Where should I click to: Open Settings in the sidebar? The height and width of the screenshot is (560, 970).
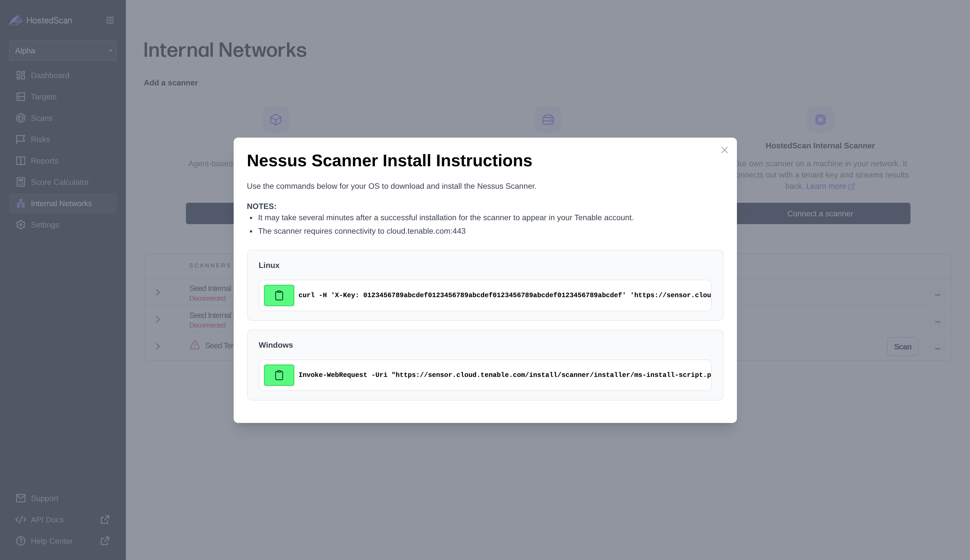[63, 225]
